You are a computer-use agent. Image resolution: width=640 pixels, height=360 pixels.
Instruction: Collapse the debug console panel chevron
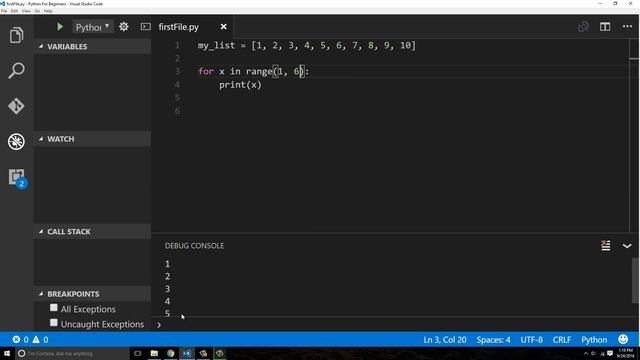pos(627,246)
